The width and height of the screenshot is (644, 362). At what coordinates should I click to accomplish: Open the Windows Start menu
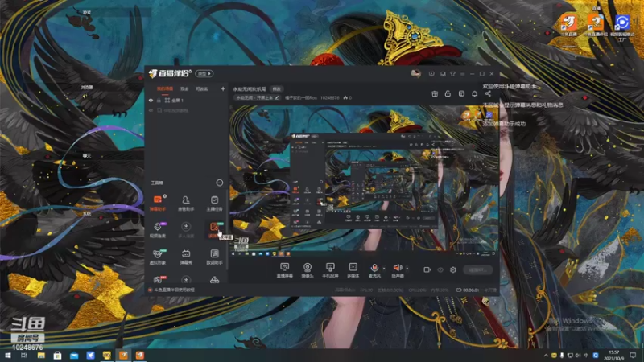coord(7,356)
